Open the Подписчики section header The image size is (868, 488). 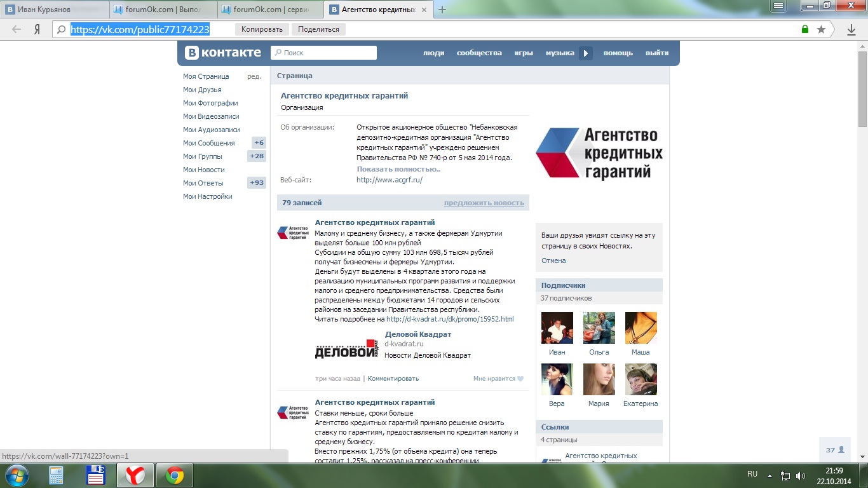[599, 285]
